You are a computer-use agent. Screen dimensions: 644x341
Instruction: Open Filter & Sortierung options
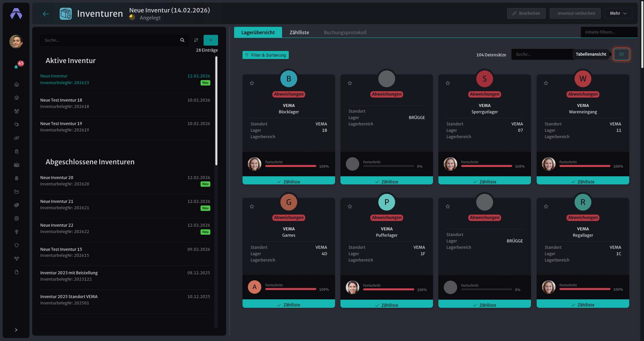pyautogui.click(x=266, y=55)
